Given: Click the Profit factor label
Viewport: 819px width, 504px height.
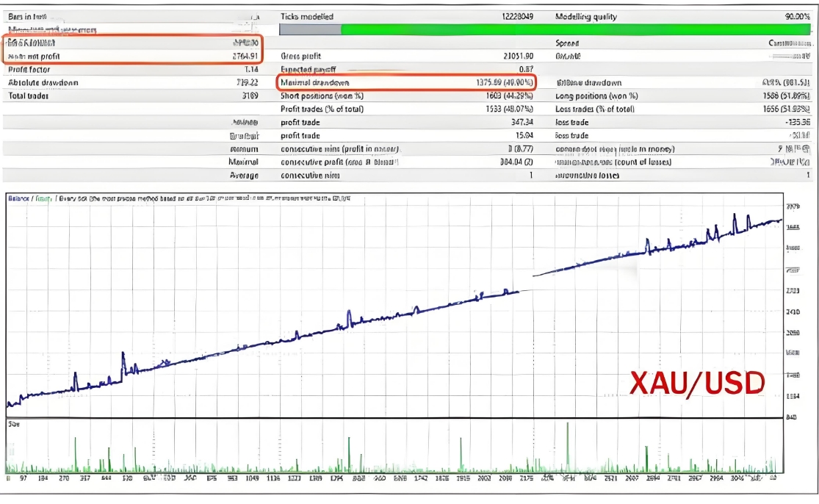Looking at the screenshot, I should [29, 69].
